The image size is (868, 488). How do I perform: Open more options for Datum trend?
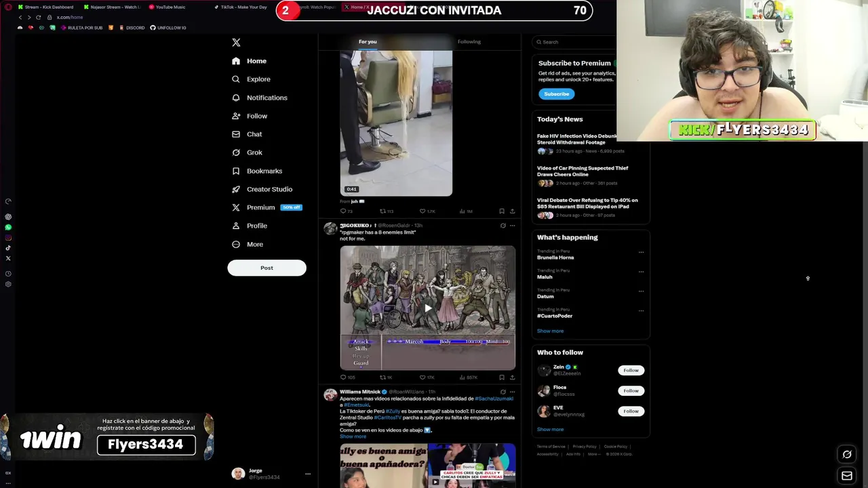(641, 291)
